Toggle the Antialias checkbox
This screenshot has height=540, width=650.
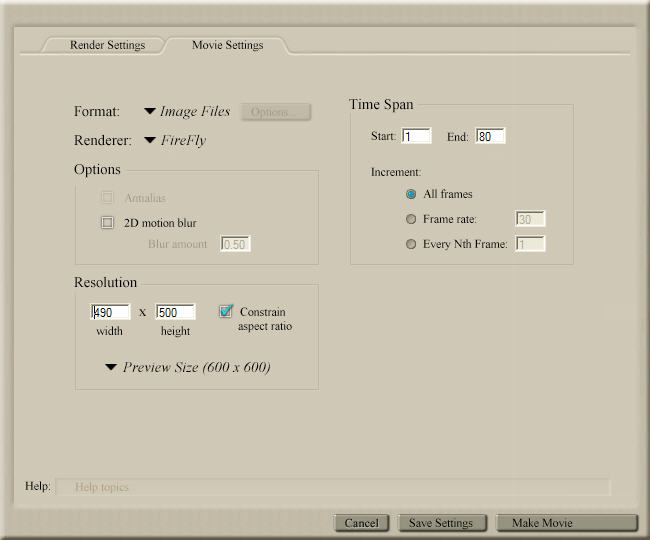(x=108, y=198)
